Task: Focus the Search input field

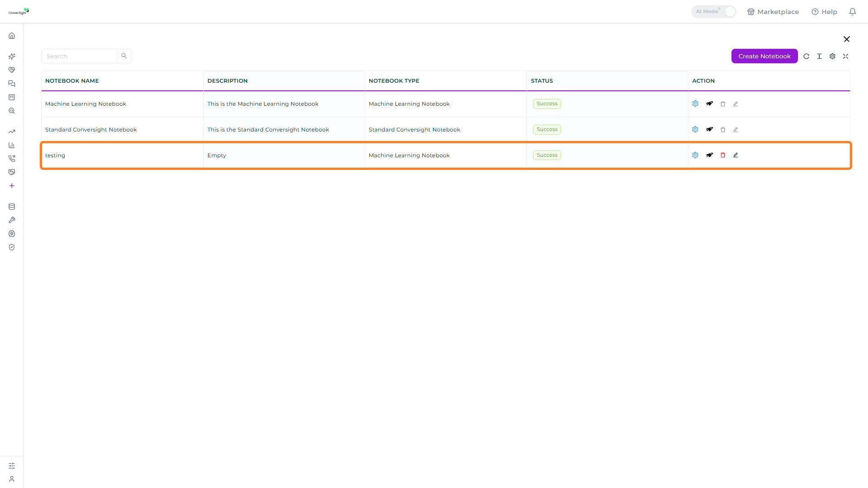Action: (79, 56)
